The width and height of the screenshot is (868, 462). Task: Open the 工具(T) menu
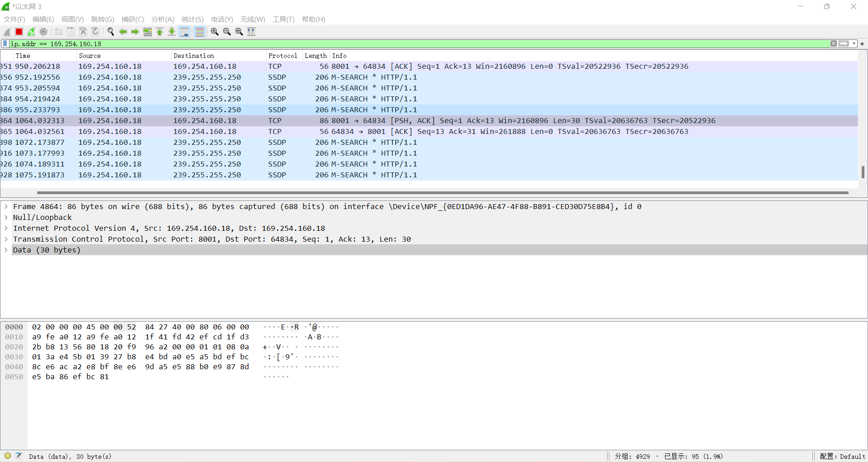(283, 19)
